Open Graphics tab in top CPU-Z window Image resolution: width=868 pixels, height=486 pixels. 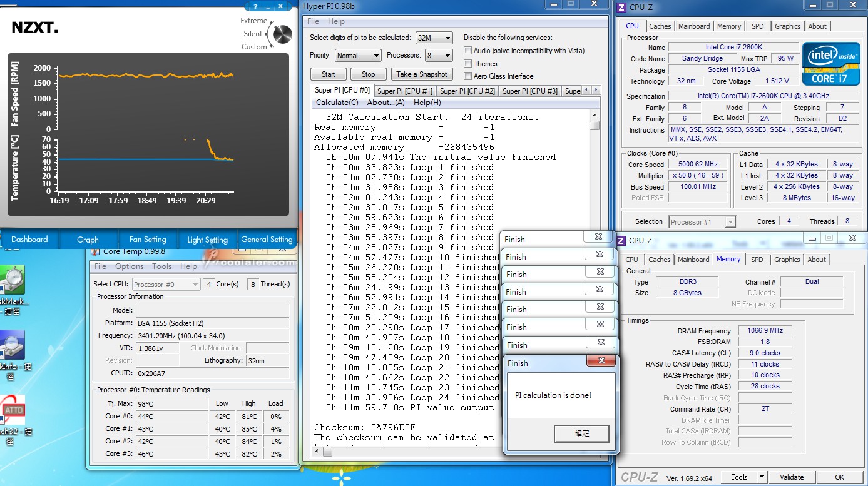click(x=787, y=26)
